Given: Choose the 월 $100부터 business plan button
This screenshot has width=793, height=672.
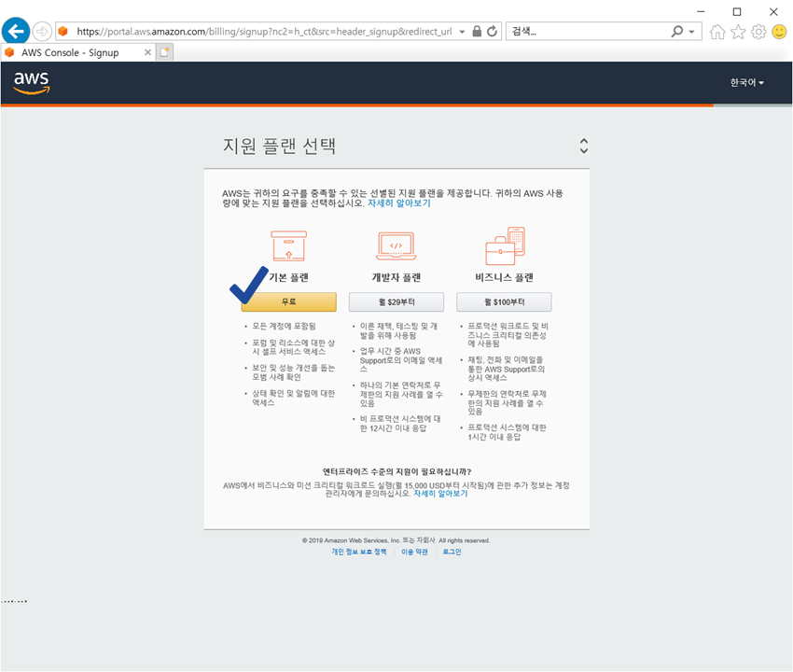Looking at the screenshot, I should pos(504,302).
